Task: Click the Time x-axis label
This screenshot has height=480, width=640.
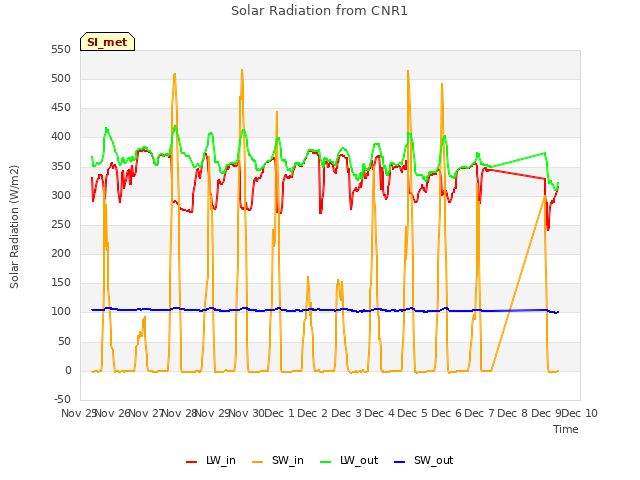Action: pyautogui.click(x=565, y=429)
